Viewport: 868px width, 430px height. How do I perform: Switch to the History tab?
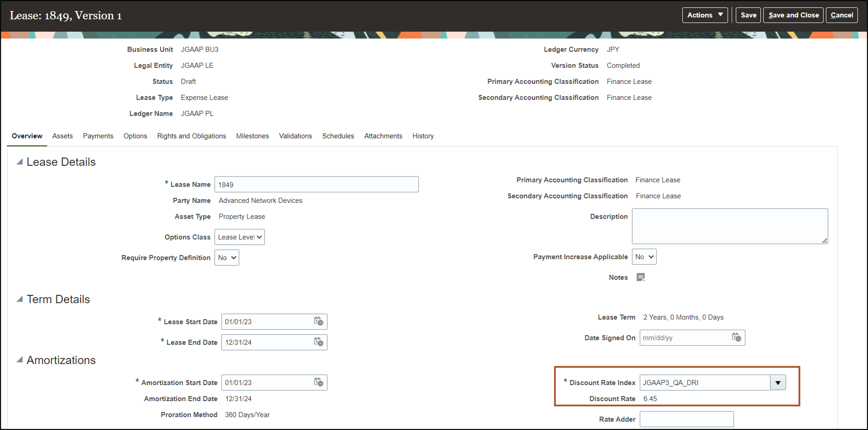pos(423,136)
